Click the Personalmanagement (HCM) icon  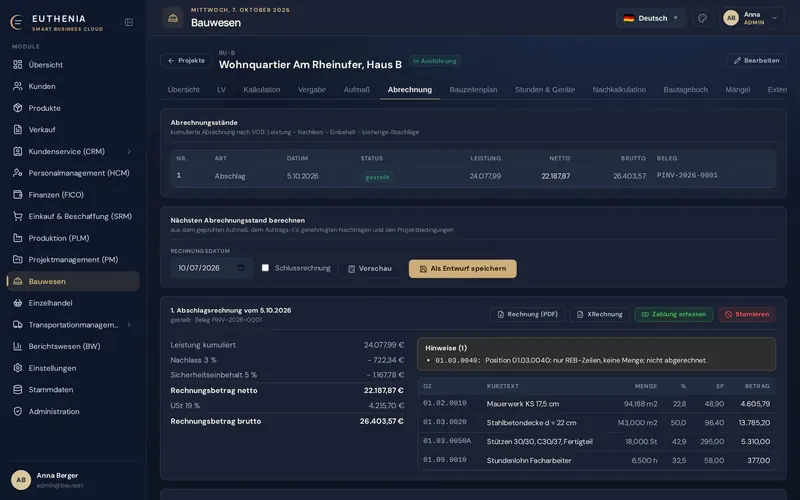[x=18, y=173]
